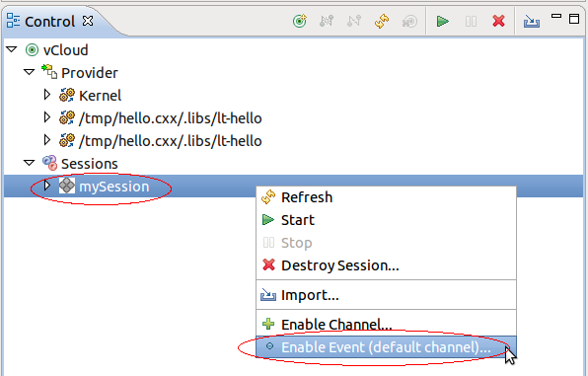Viewport: 588px width, 376px height.
Task: Click the greyed Disconnect toolbar icon
Action: pyautogui.click(x=354, y=21)
